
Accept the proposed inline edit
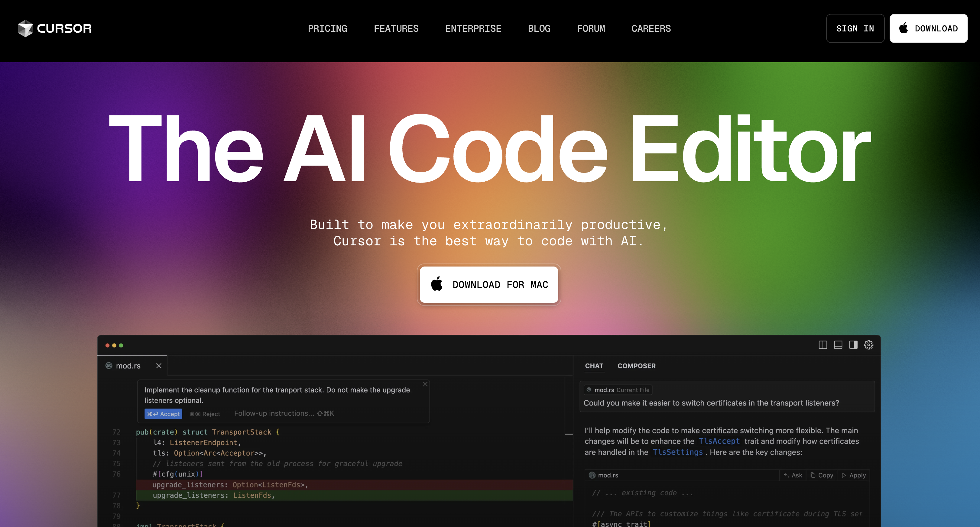[163, 414]
